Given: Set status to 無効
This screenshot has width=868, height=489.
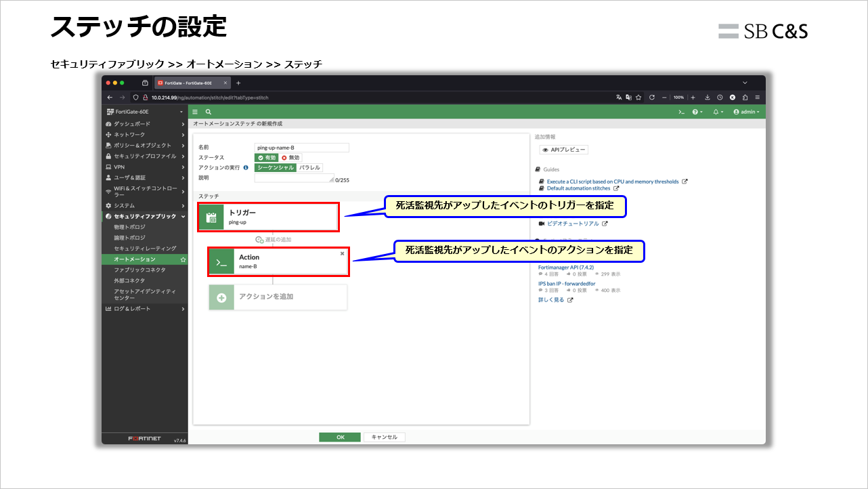Looking at the screenshot, I should 290,157.
